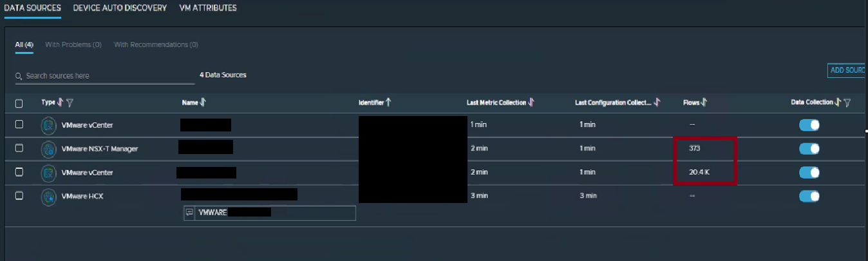868x261 pixels.
Task: Click the first VMware vCenter type icon
Action: [x=48, y=126]
